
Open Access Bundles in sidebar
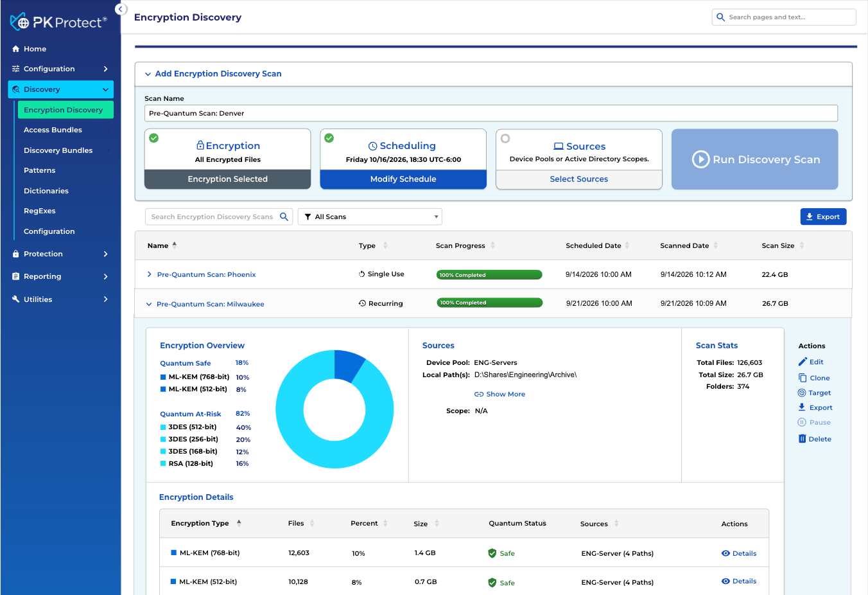pos(53,130)
